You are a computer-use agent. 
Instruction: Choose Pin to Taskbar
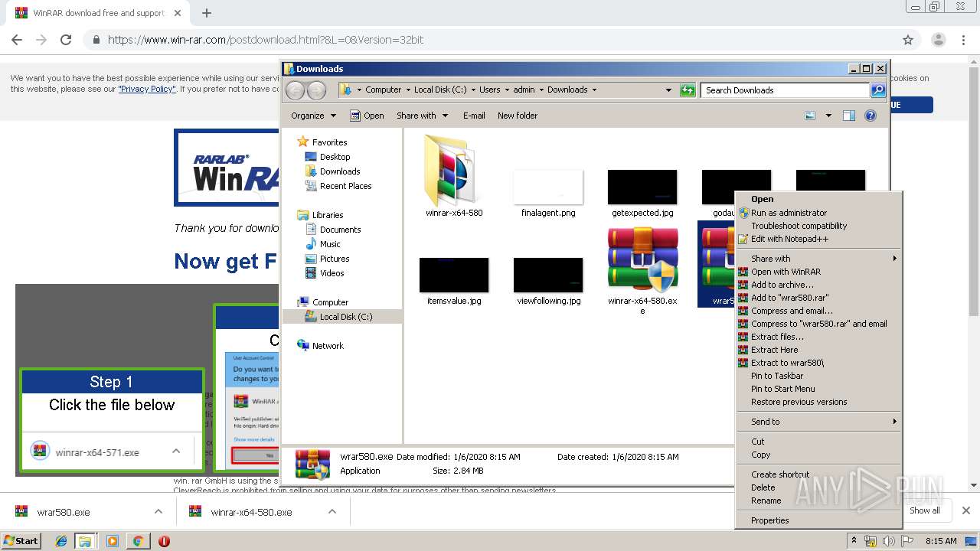(x=819, y=376)
